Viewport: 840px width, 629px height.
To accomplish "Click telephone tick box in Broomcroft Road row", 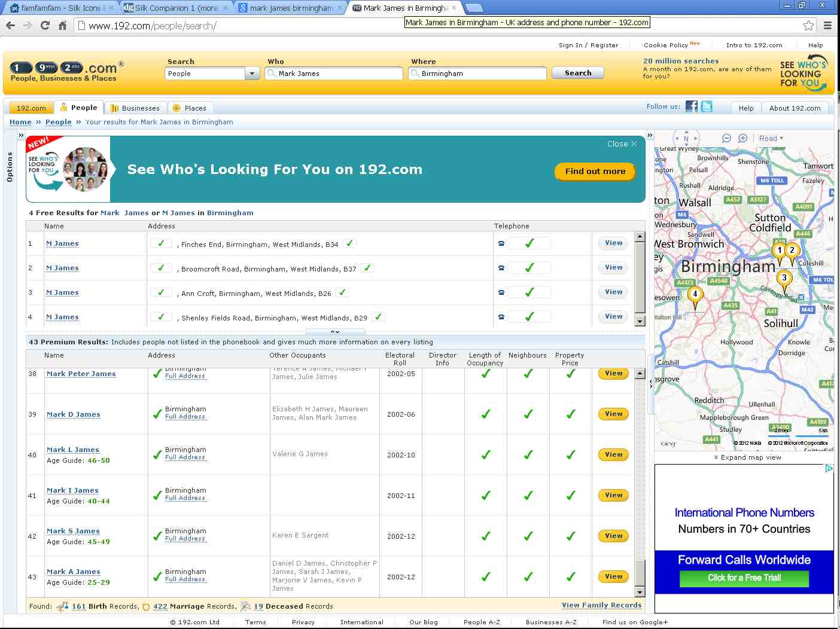I will [529, 268].
